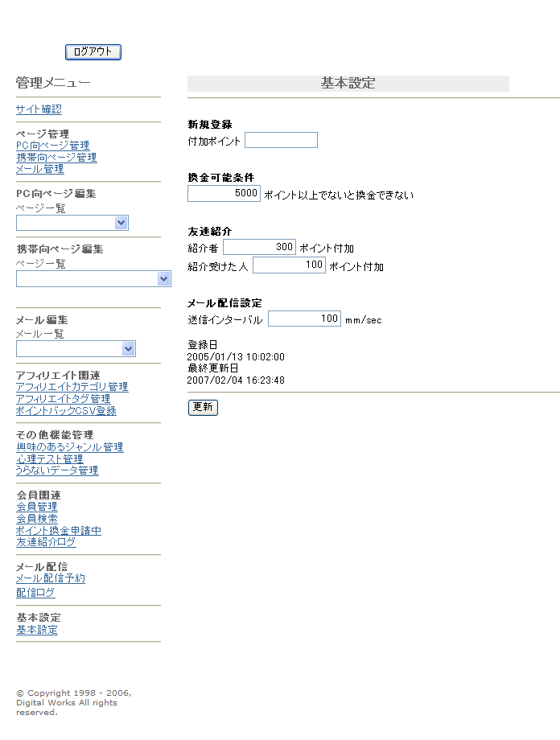This screenshot has width=560, height=740.
Task: Click the 基本設定 page title
Action: pyautogui.click(x=348, y=83)
